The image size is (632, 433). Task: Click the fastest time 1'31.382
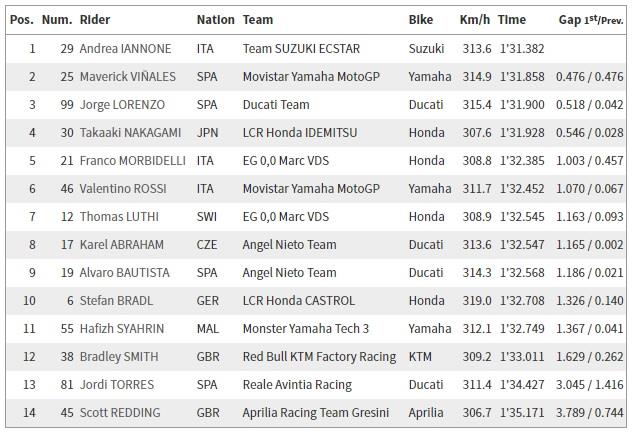pos(520,48)
